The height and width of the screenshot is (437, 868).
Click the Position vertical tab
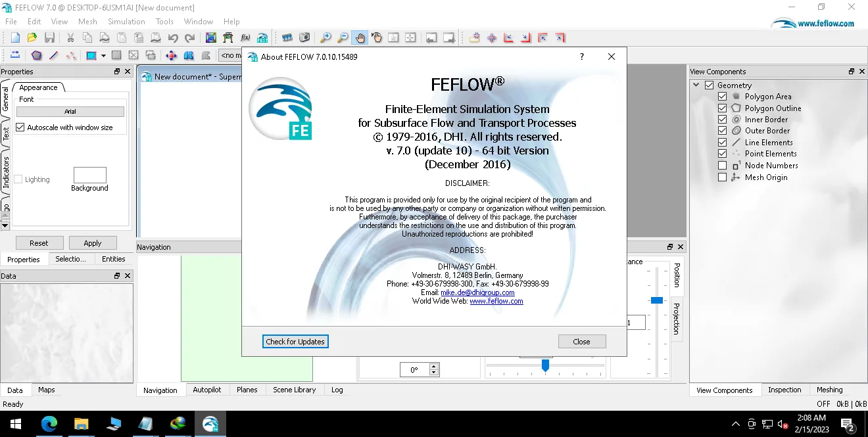click(x=677, y=275)
